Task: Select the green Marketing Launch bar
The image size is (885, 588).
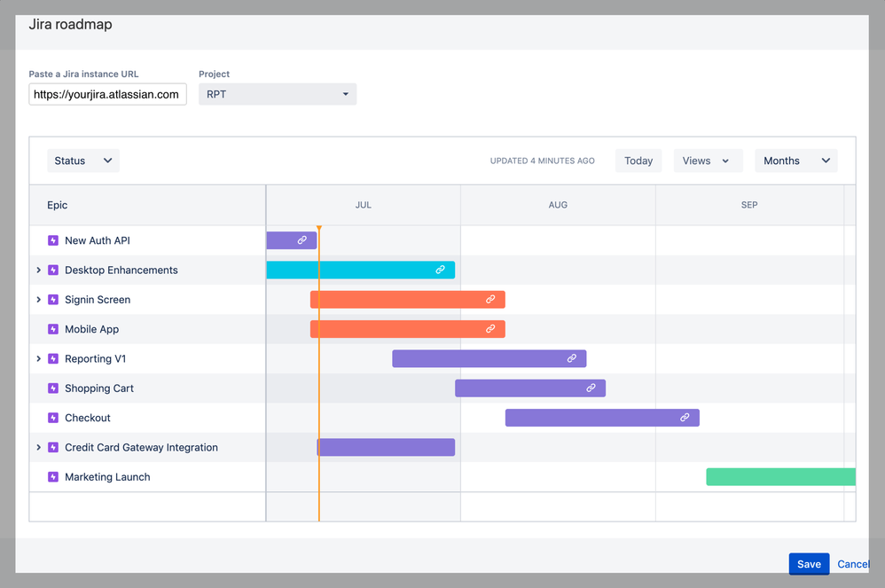Action: click(x=780, y=477)
